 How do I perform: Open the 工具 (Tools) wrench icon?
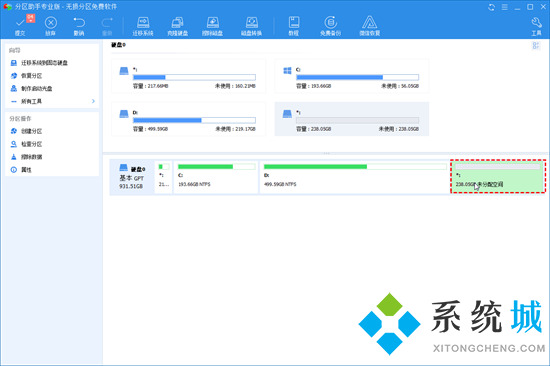[536, 26]
